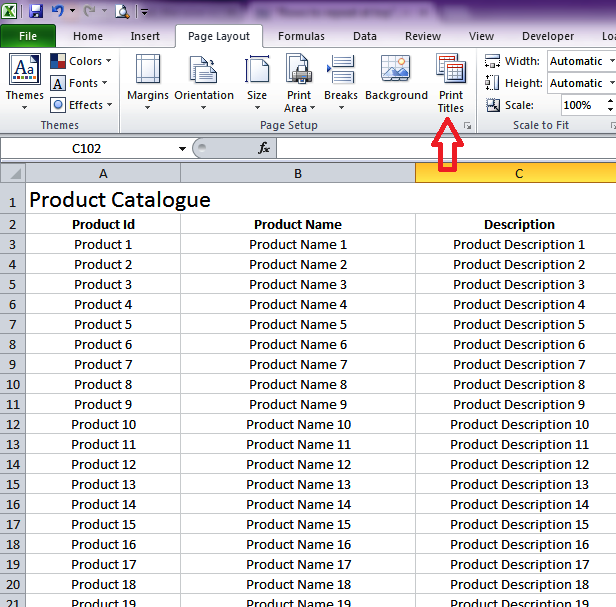
Task: Click the Save icon in Quick Access toolbar
Action: [x=36, y=11]
